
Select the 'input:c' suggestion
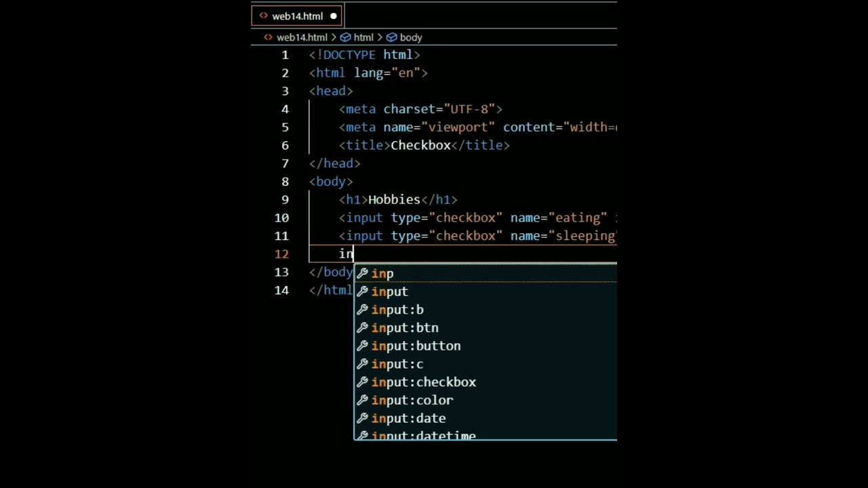click(x=486, y=364)
